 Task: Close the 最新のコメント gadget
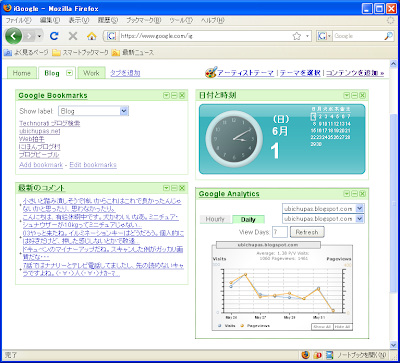pyautogui.click(x=182, y=188)
